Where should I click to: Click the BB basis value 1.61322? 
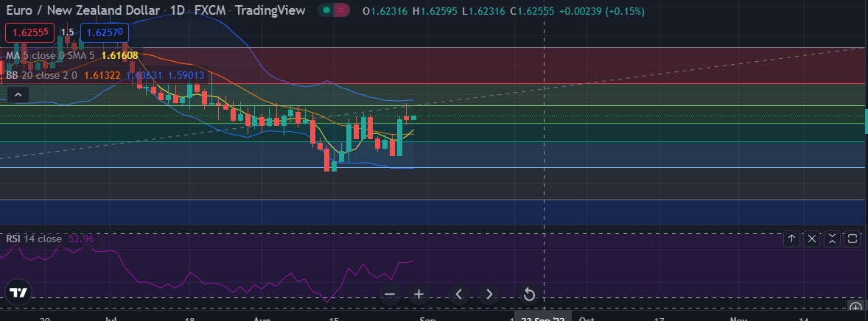102,75
